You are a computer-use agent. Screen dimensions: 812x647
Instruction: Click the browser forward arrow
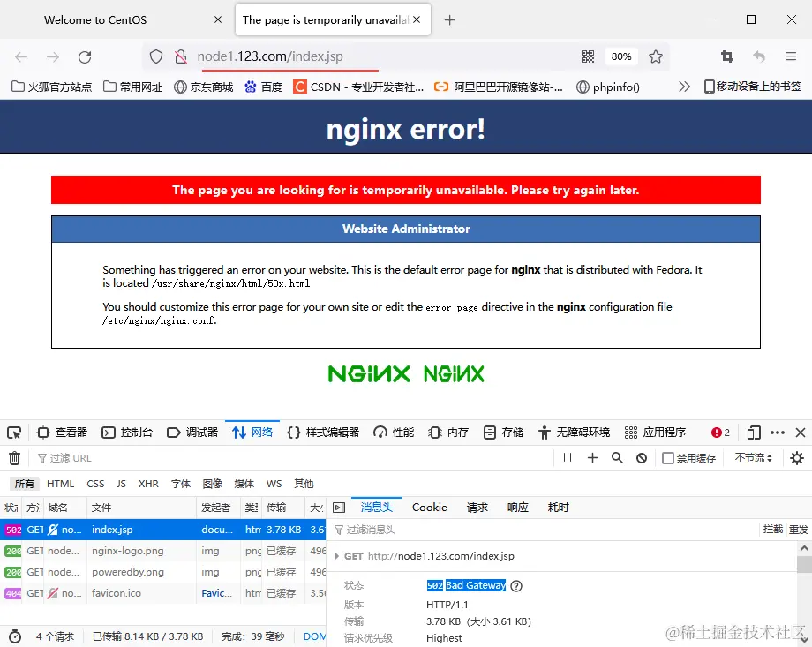(x=53, y=56)
